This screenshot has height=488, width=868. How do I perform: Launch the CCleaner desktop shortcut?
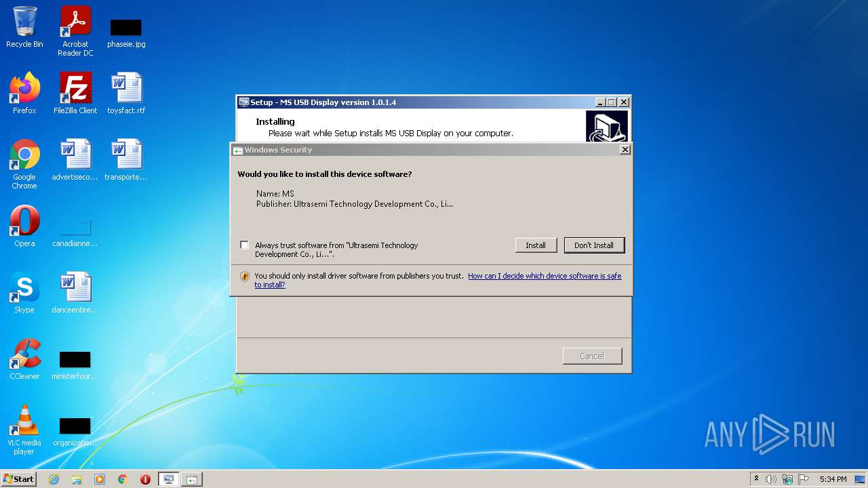pos(24,359)
